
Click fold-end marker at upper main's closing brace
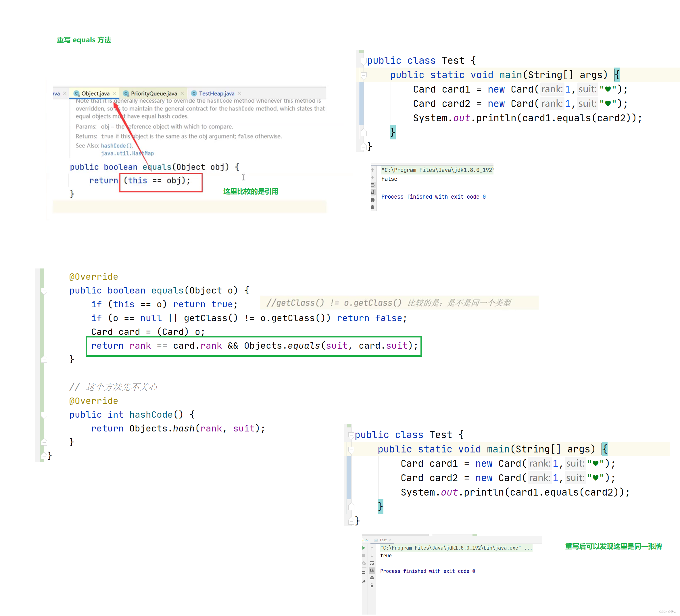click(x=364, y=132)
